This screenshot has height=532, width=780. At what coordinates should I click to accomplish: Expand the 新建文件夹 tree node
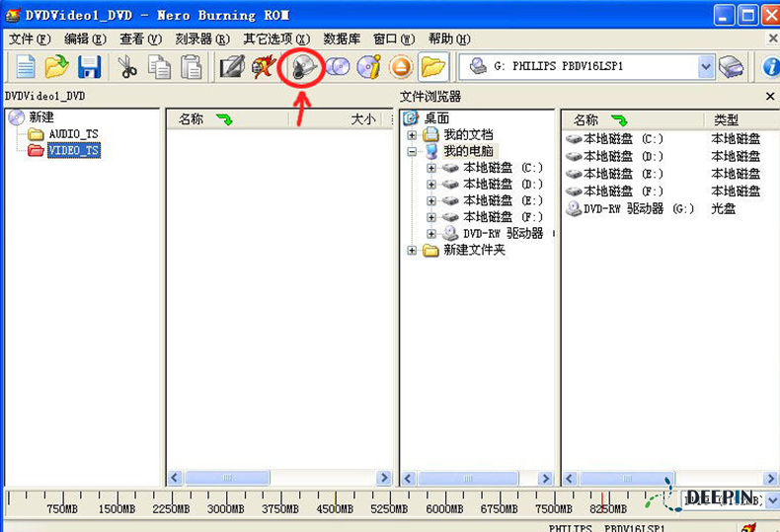tap(413, 251)
